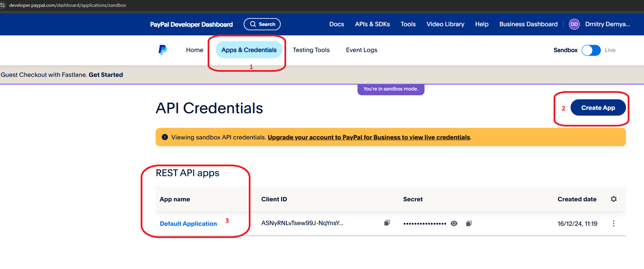The height and width of the screenshot is (269, 644).
Task: Copy the Secret using its copy icon
Action: pos(469,223)
